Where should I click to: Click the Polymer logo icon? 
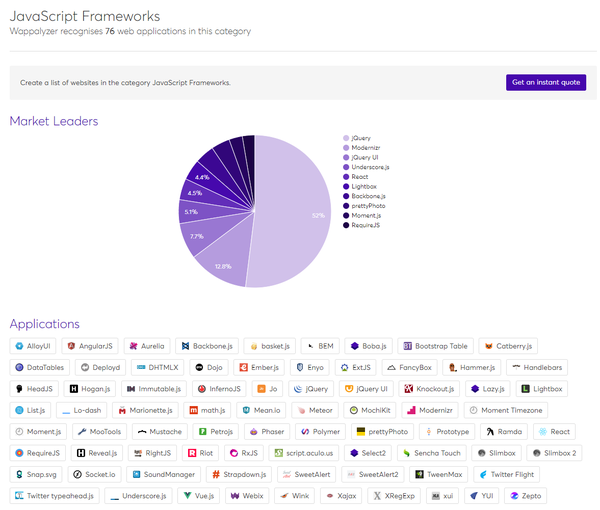(x=305, y=432)
